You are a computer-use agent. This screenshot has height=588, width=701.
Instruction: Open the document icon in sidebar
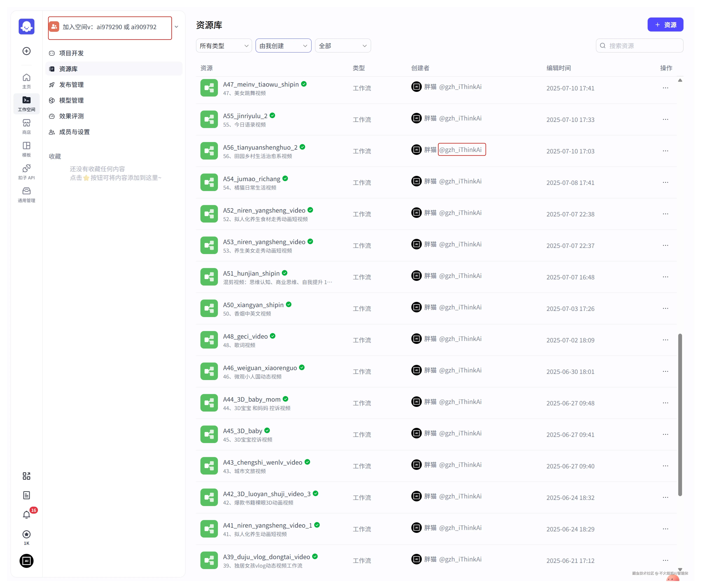[x=26, y=495]
